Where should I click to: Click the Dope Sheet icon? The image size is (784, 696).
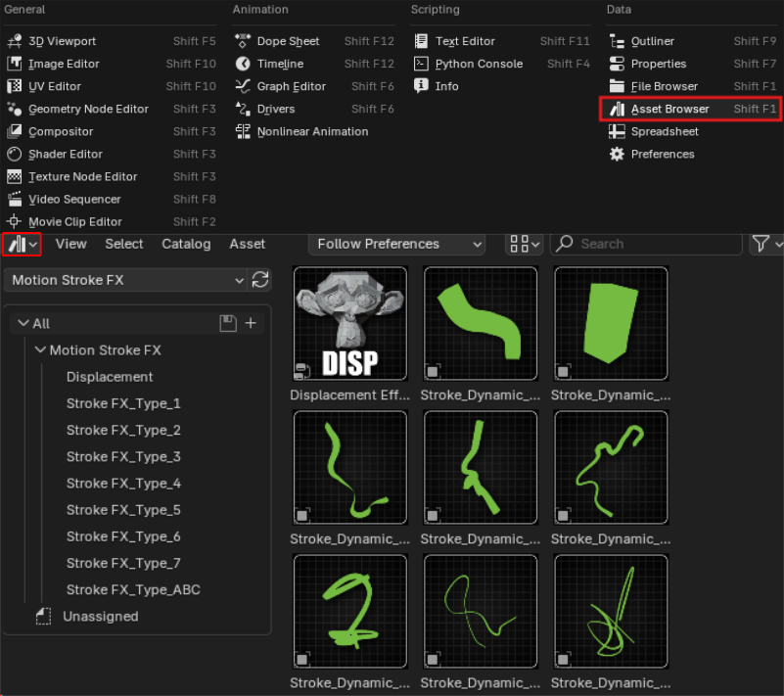point(243,41)
